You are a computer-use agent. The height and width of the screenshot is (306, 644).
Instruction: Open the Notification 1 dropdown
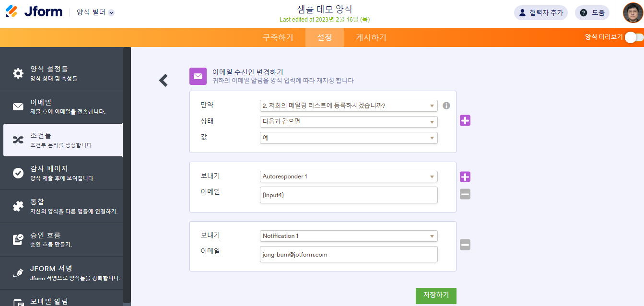[349, 236]
